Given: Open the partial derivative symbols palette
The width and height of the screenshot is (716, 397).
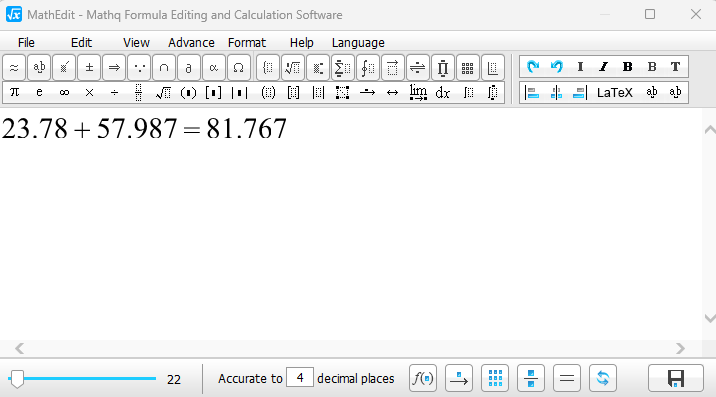Looking at the screenshot, I should 189,68.
